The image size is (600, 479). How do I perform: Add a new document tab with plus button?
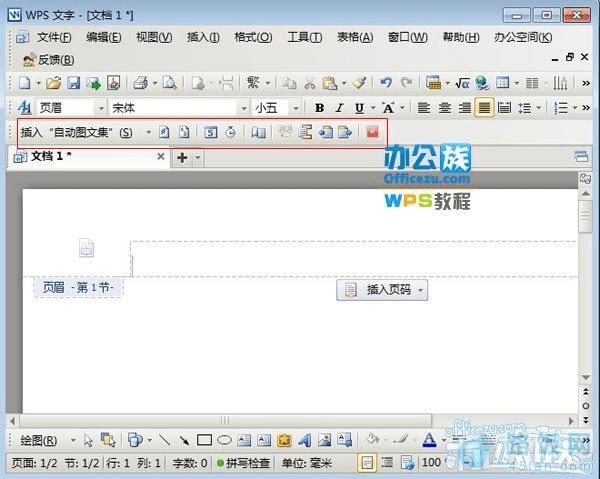[183, 157]
